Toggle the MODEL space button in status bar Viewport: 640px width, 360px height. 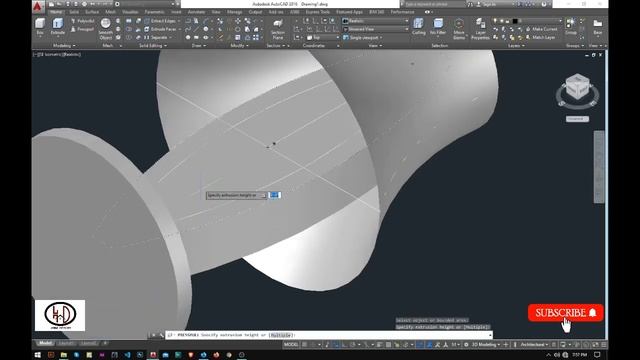291,345
